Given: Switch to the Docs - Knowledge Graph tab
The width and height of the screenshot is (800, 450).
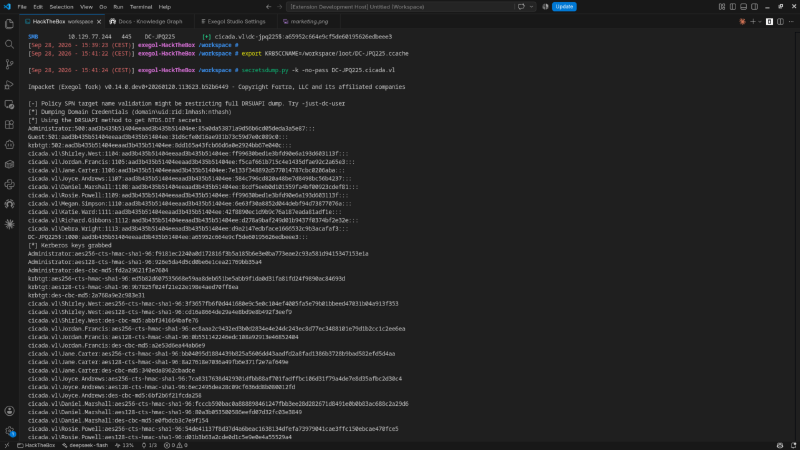Looking at the screenshot, I should (149, 21).
